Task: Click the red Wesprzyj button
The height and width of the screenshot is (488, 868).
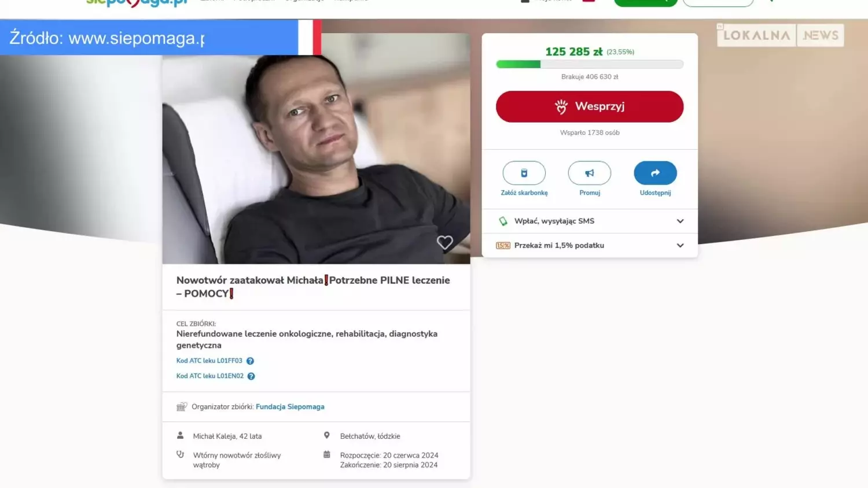Action: click(590, 106)
